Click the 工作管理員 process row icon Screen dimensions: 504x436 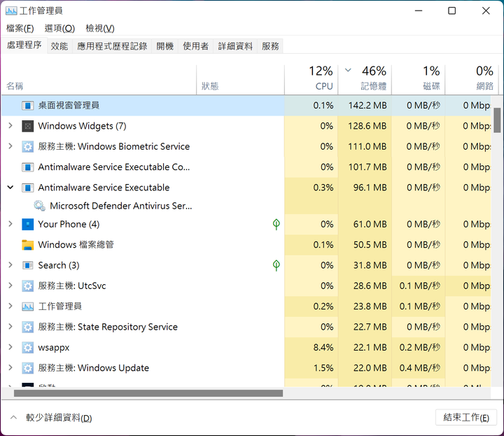click(27, 307)
